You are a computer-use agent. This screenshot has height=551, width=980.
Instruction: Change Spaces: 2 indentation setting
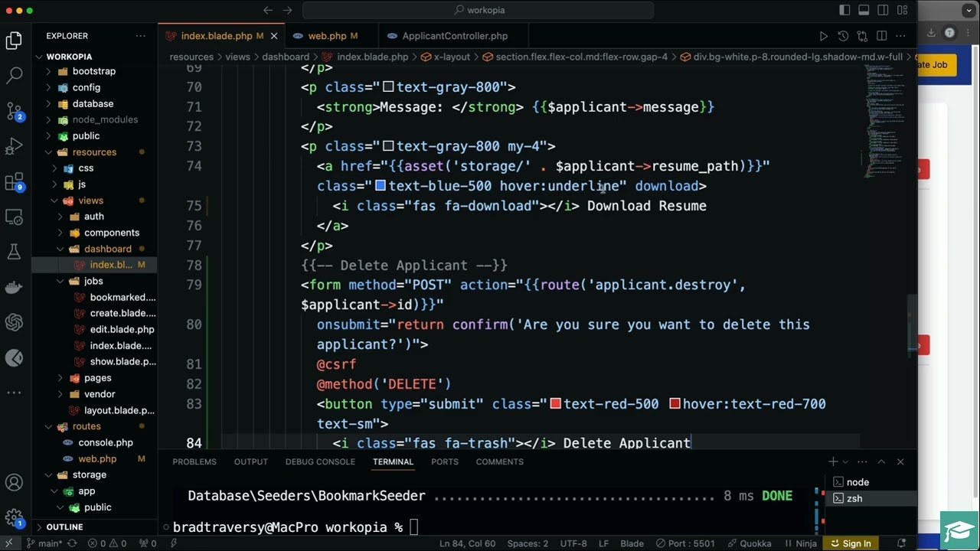pos(528,543)
